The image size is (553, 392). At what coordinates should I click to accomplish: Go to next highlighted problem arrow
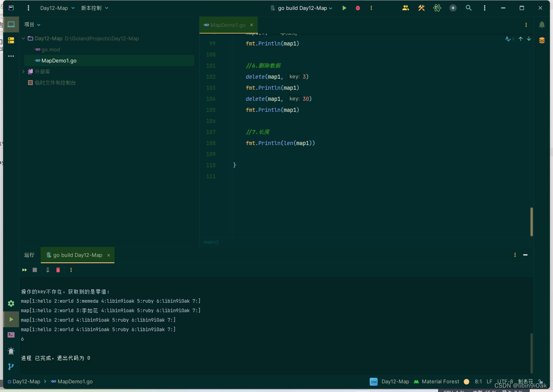pyautogui.click(x=529, y=39)
